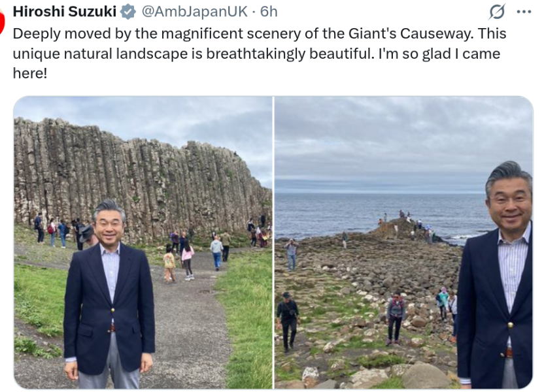Click the red profile avatar at left edge
544x392 pixels.
click(x=2, y=21)
